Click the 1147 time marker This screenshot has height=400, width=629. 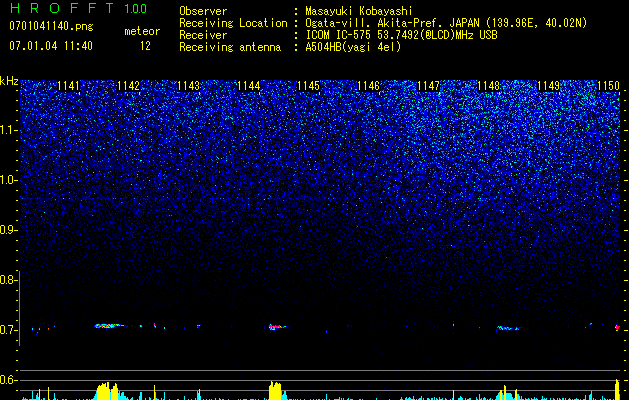428,86
